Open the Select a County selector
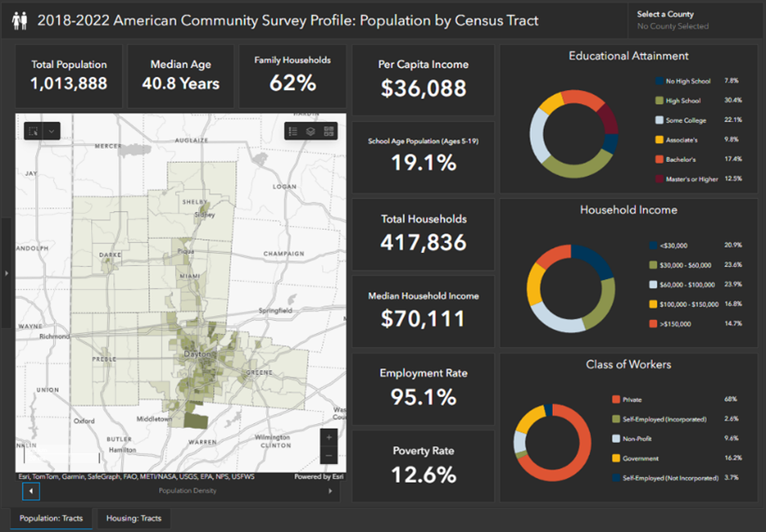766x532 pixels. tap(694, 20)
